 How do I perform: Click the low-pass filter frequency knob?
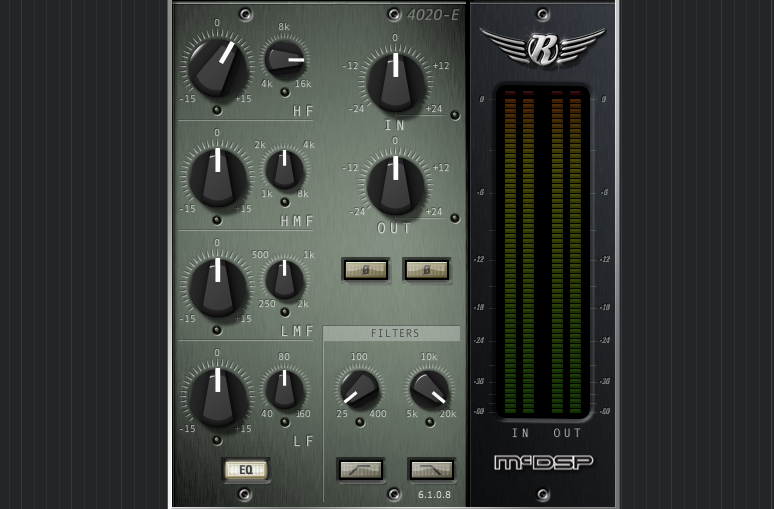point(430,389)
